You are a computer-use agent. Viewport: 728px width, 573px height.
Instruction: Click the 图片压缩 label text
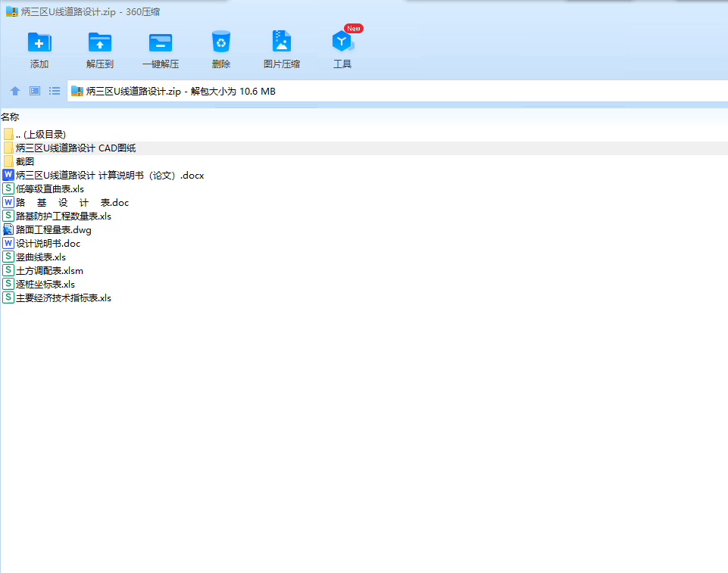click(281, 64)
